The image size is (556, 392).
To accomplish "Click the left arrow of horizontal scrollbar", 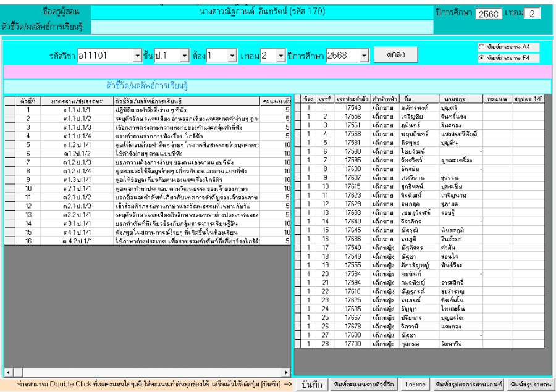I will click(8, 372).
